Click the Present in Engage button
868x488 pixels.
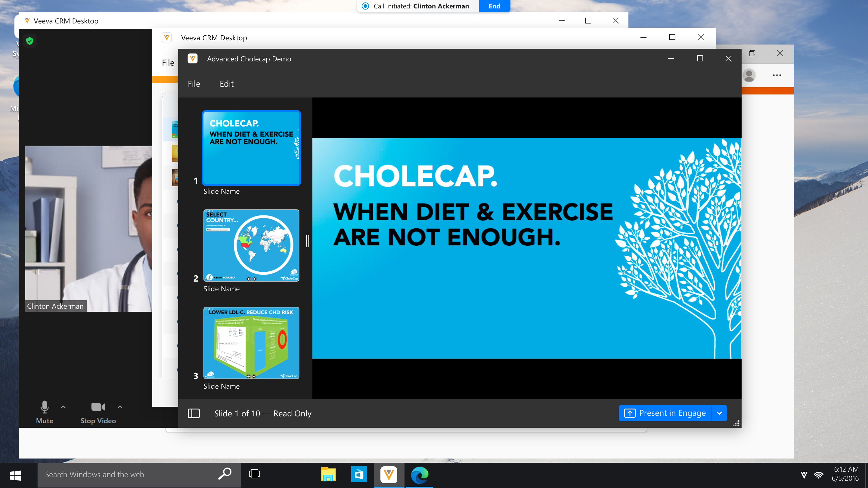665,413
